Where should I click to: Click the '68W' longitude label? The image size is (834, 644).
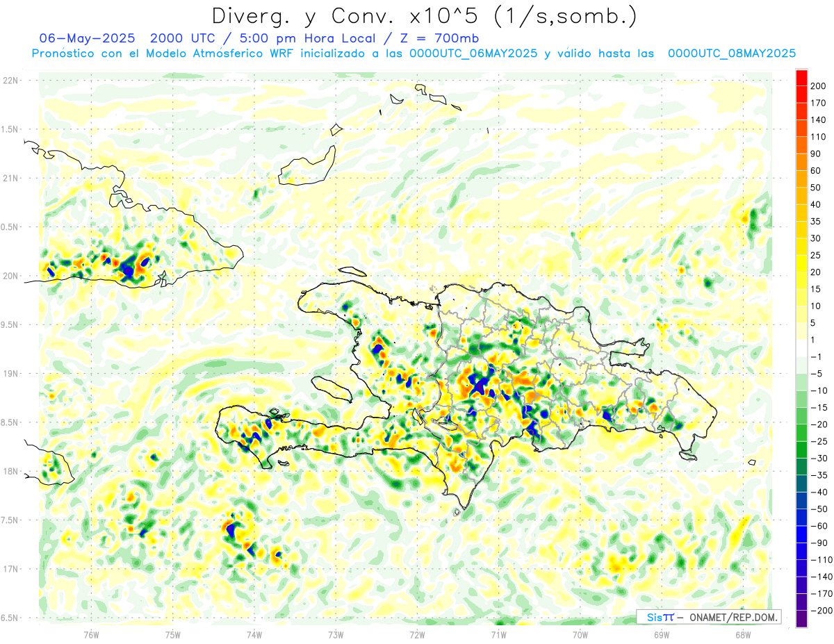(x=743, y=634)
